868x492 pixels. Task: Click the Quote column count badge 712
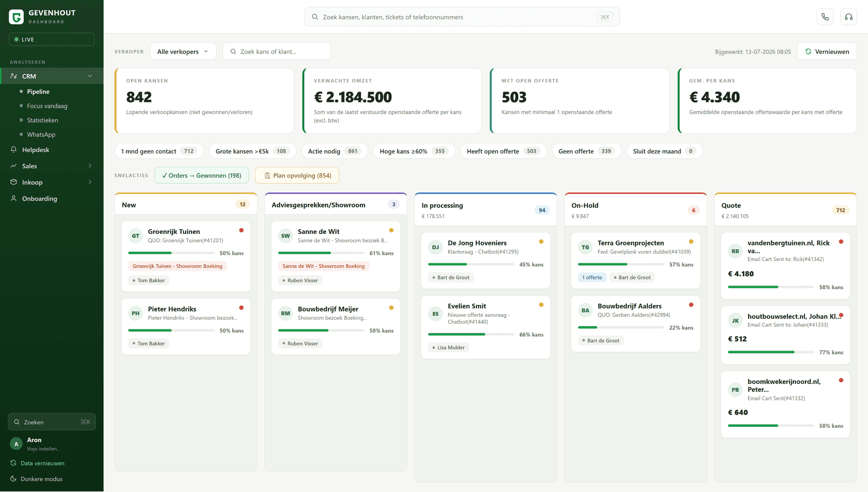pyautogui.click(x=841, y=210)
